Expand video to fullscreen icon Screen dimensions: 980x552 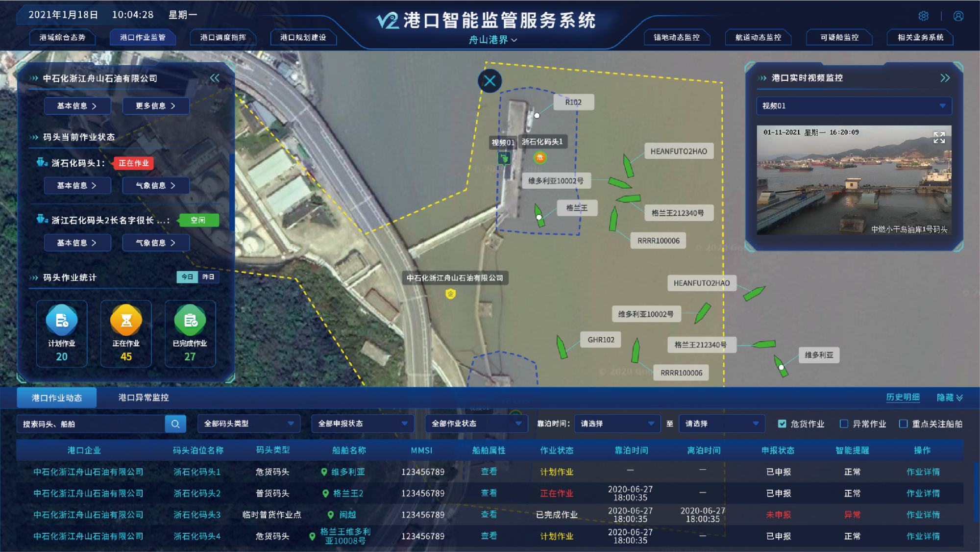click(939, 138)
